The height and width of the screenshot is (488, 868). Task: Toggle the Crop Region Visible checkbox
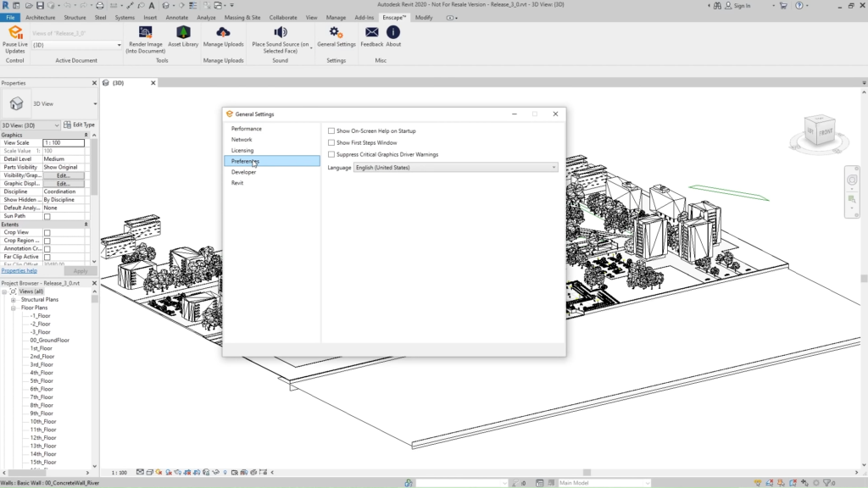[x=47, y=241]
